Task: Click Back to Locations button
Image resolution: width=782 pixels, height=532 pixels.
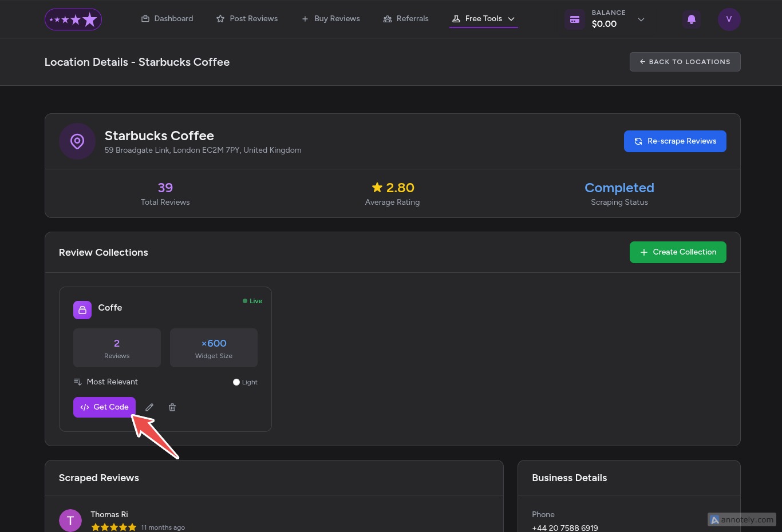Action: tap(685, 62)
